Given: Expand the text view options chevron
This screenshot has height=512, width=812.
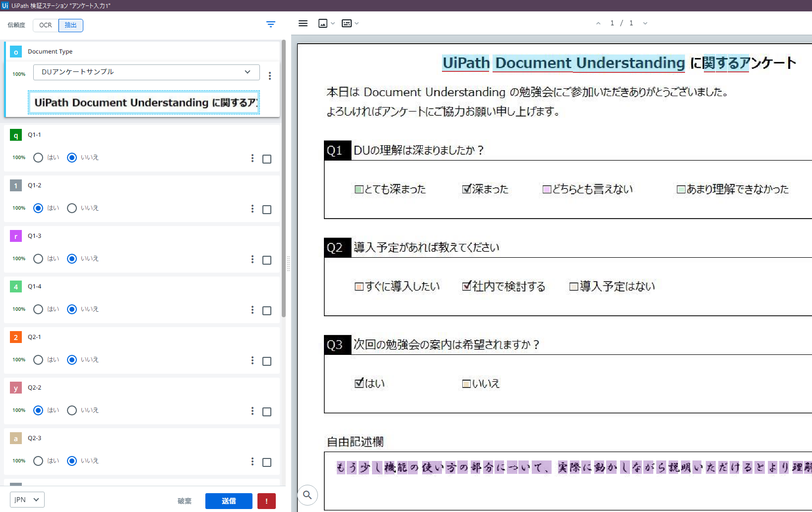Looking at the screenshot, I should [357, 23].
